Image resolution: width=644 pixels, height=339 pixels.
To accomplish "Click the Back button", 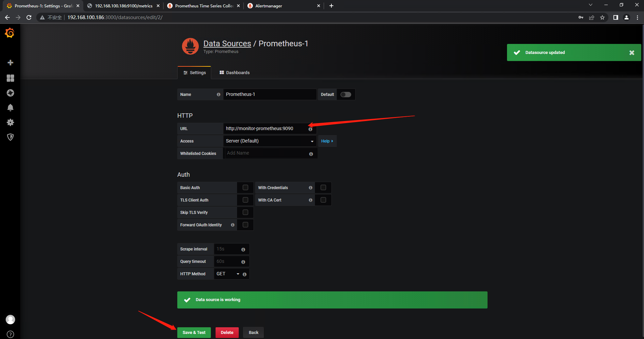I will tap(254, 333).
